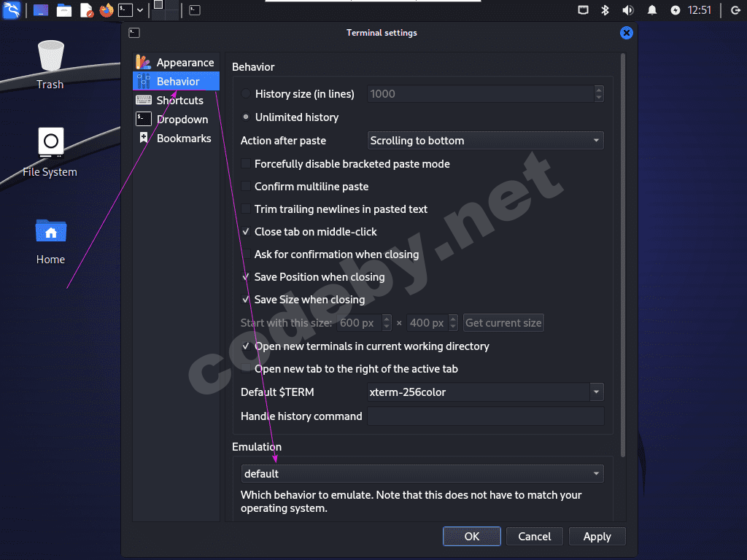Expand the terminal launcher dropdown arrow
The image size is (747, 560).
(139, 10)
